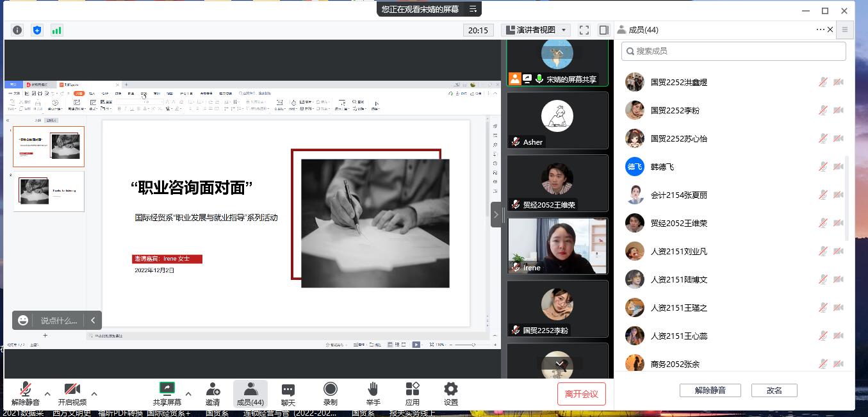This screenshot has height=417, width=868.
Task: Raise hand in the meeting
Action: click(373, 394)
